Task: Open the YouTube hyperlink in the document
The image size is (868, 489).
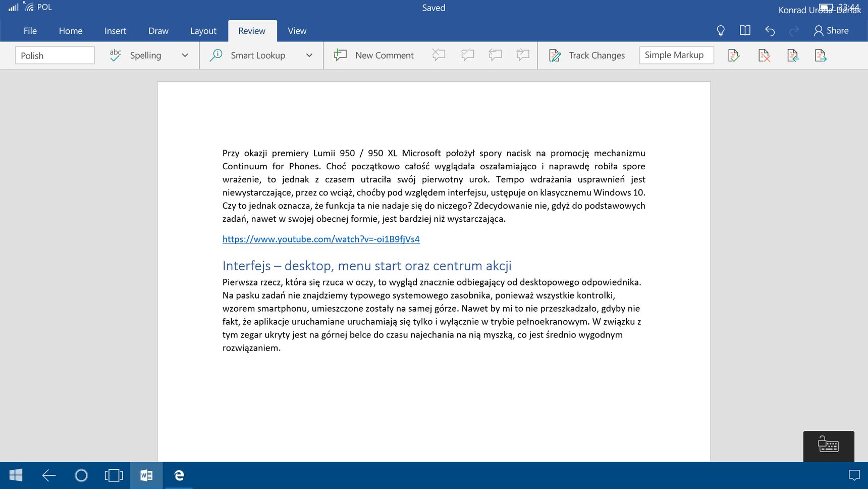Action: (321, 239)
